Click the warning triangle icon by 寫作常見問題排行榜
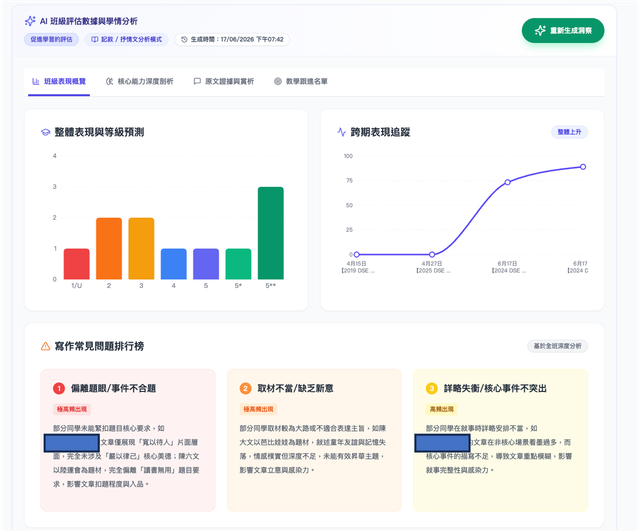 [x=46, y=347]
